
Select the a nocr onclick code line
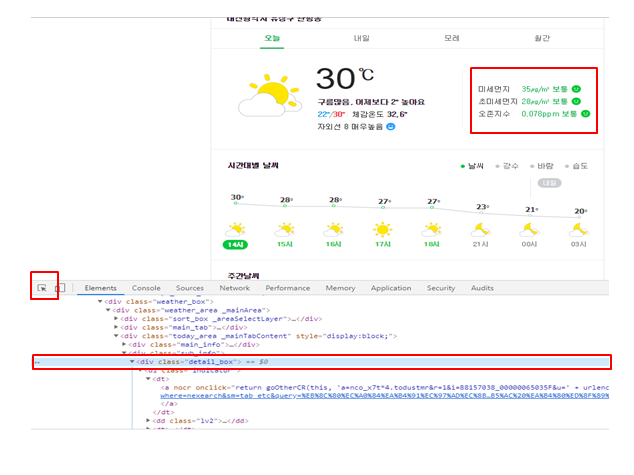coord(384,387)
